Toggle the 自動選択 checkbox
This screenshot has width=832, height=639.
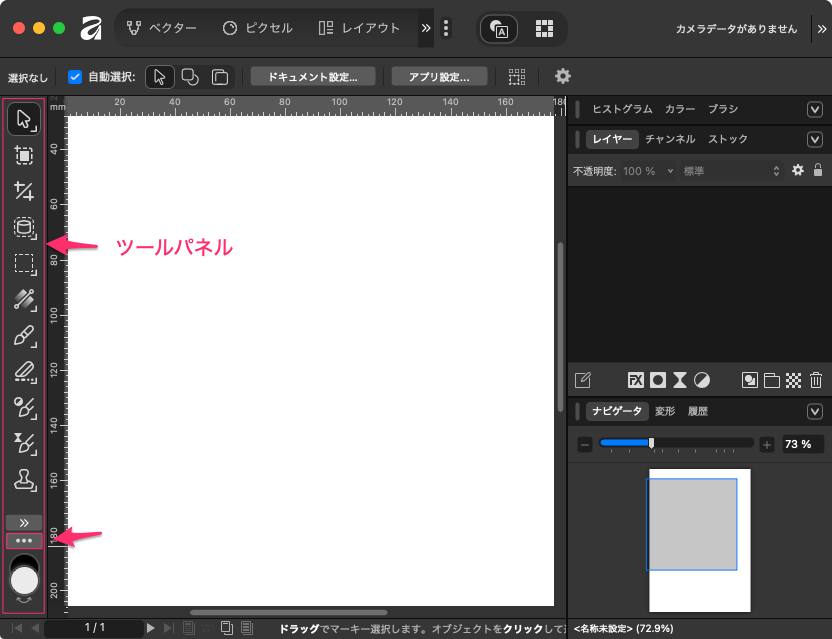[75, 77]
